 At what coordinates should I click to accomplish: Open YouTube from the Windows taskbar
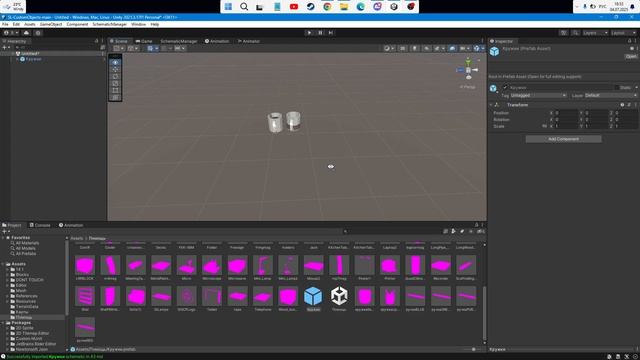point(294,7)
